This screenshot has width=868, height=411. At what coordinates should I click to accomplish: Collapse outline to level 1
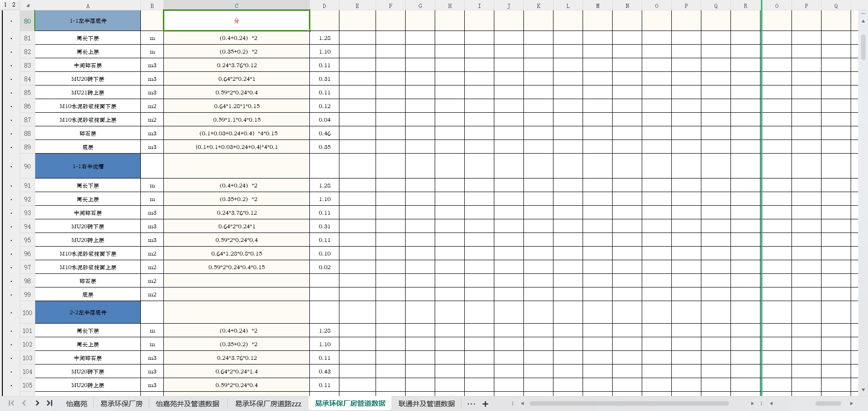tap(6, 5)
